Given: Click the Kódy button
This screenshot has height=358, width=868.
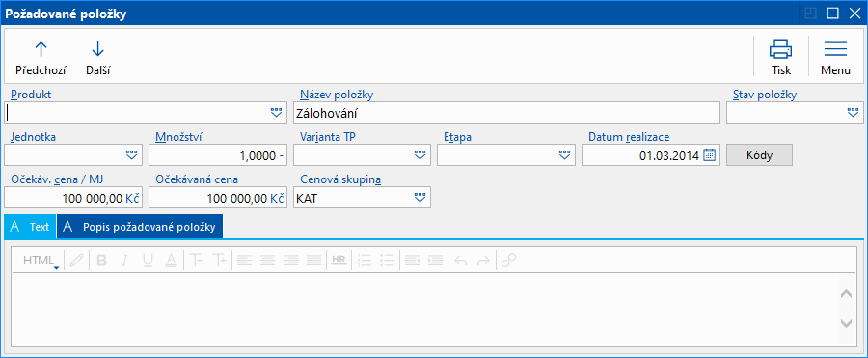Looking at the screenshot, I should click(759, 155).
